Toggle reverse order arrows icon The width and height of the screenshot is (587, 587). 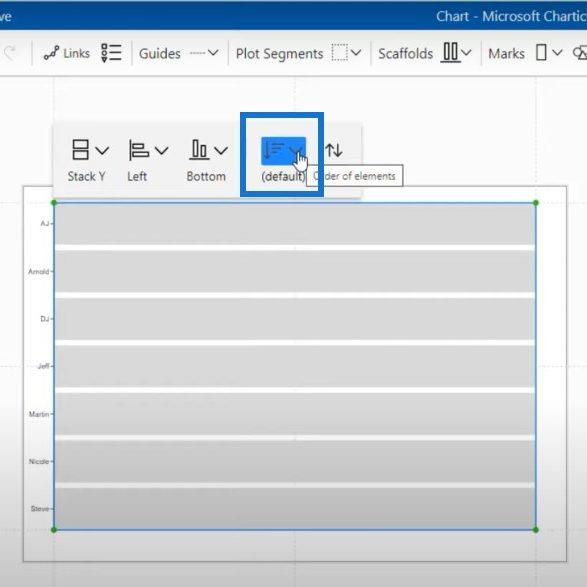pyautogui.click(x=334, y=150)
